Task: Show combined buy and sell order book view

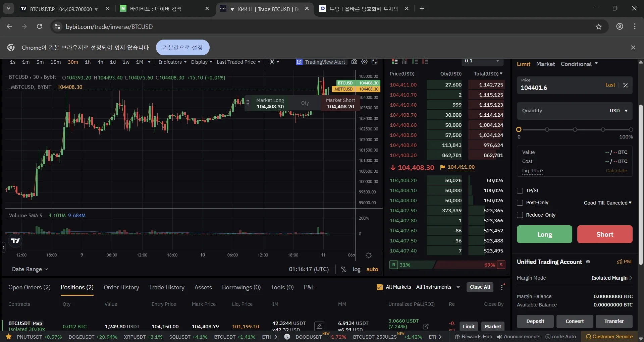Action: tap(395, 61)
